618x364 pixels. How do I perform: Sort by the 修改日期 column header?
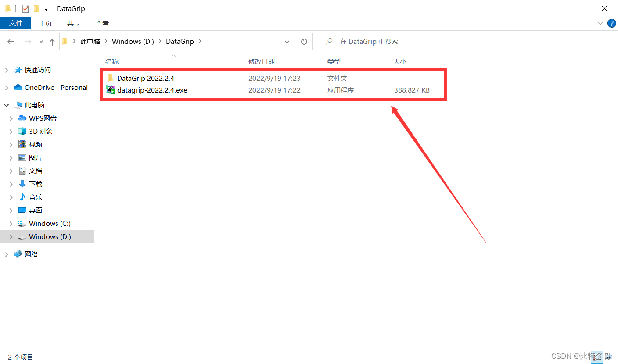click(262, 62)
